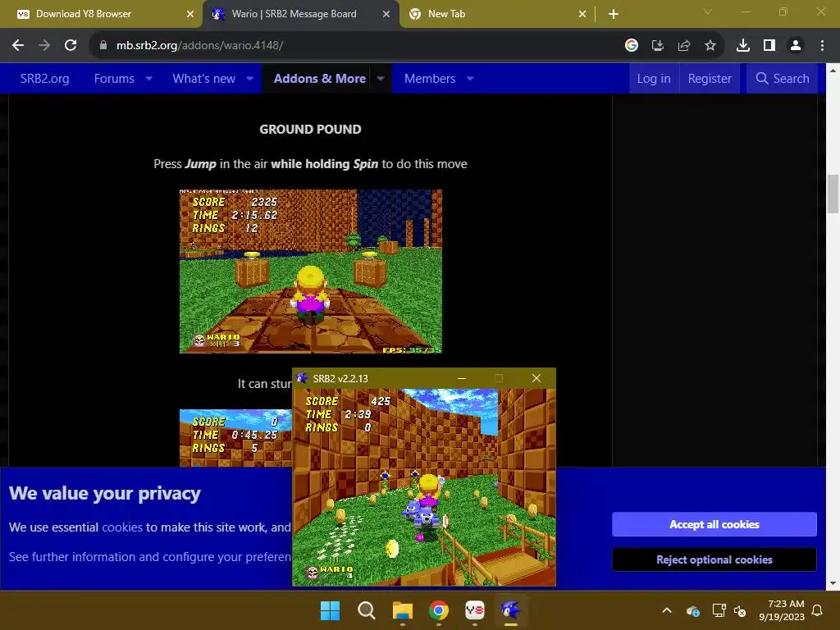Screen dimensions: 840x630
Task: Switch to the Download Y8 Browser tab
Action: click(x=102, y=15)
